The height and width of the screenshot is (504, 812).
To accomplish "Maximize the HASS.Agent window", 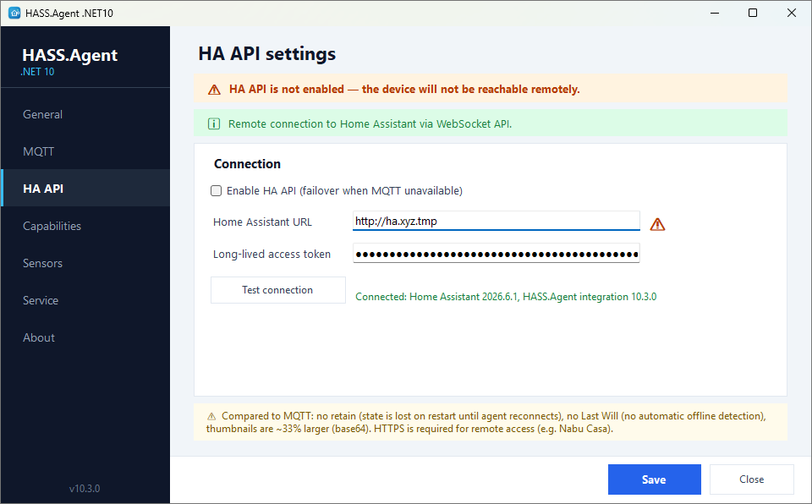I will click(x=753, y=13).
